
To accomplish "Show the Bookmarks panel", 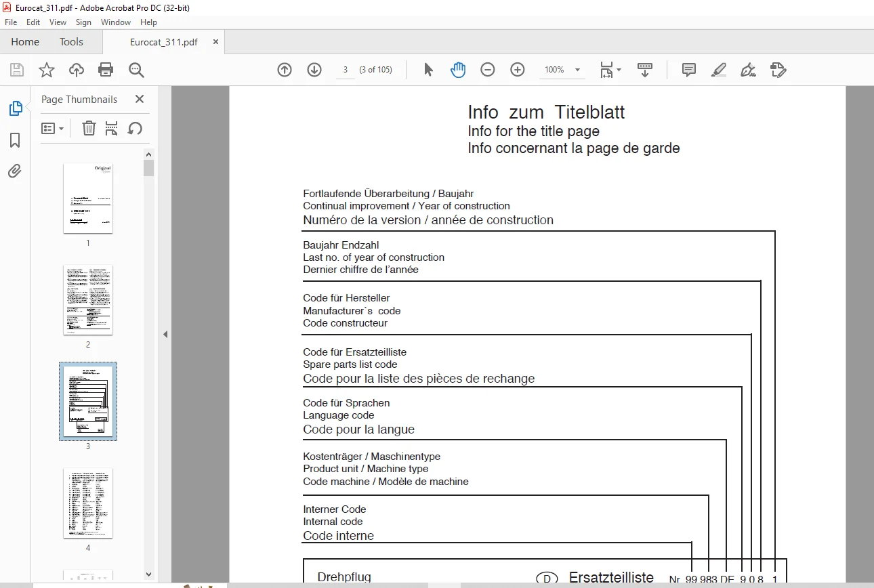I will pyautogui.click(x=15, y=140).
